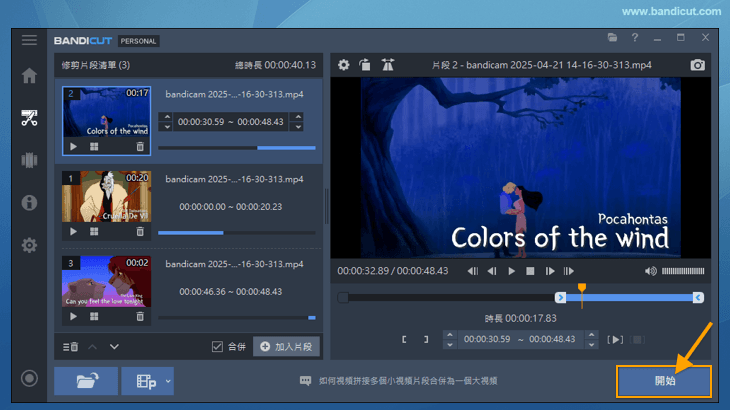The width and height of the screenshot is (730, 410).
Task: Decrease segment 2 end time in list
Action: pos(298,127)
